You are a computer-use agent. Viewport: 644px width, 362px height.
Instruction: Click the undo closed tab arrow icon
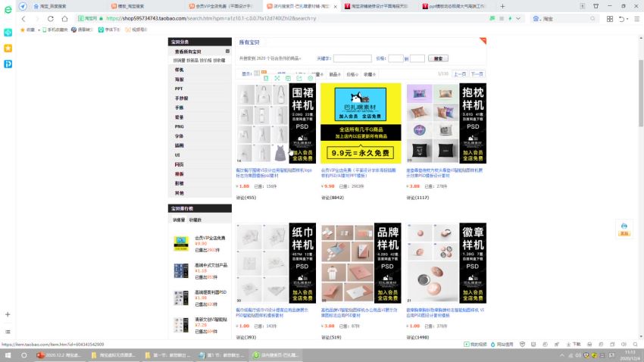[622, 19]
